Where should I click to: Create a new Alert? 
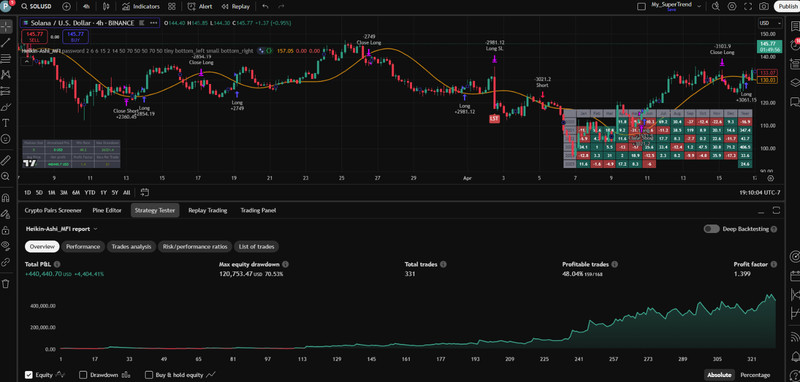pyautogui.click(x=200, y=7)
